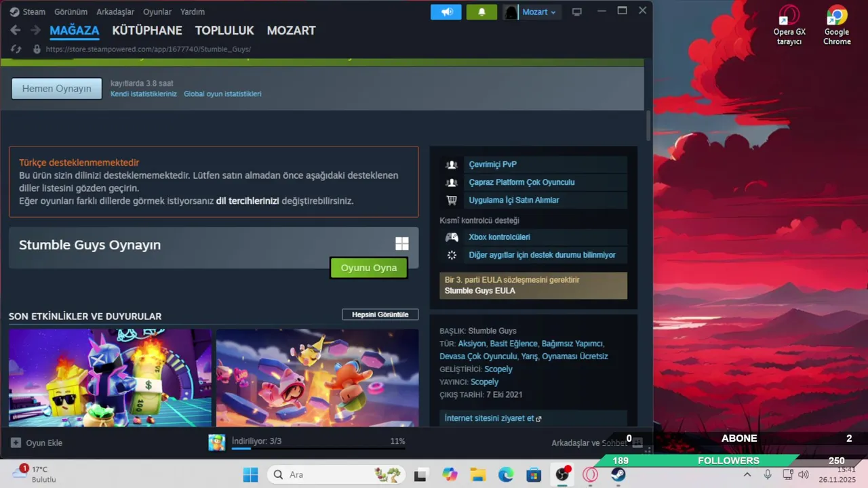Open the Windows Start menu

[250, 474]
